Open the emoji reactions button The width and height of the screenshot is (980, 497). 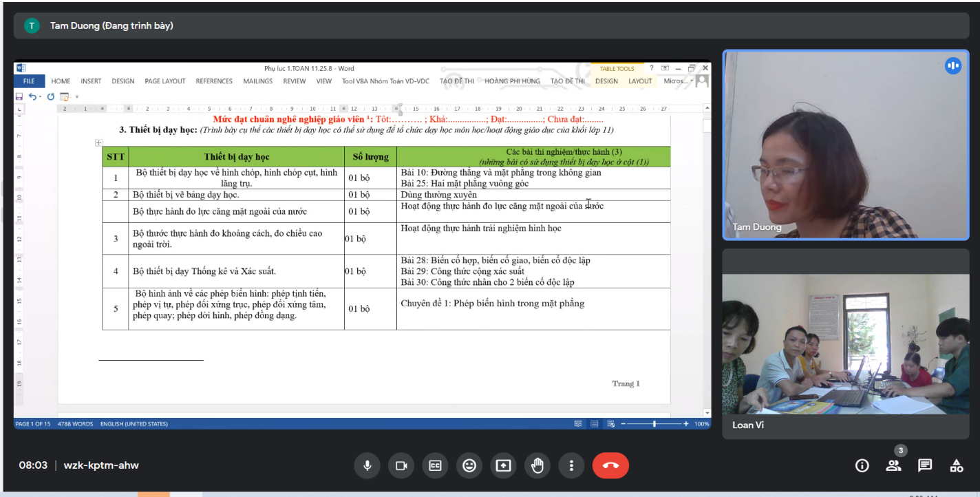pyautogui.click(x=469, y=465)
